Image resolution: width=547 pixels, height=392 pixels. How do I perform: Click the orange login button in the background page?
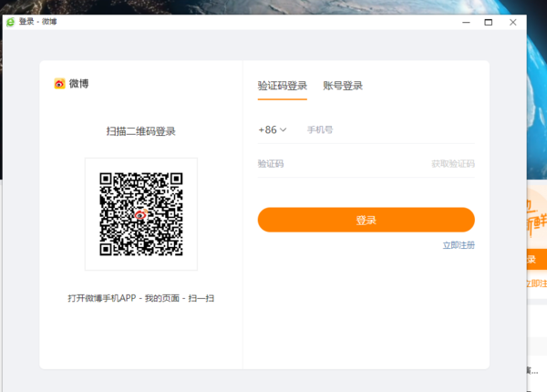(537, 259)
